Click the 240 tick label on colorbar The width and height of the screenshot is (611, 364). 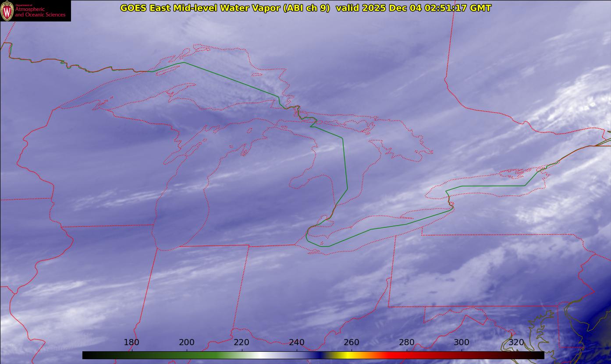point(297,343)
